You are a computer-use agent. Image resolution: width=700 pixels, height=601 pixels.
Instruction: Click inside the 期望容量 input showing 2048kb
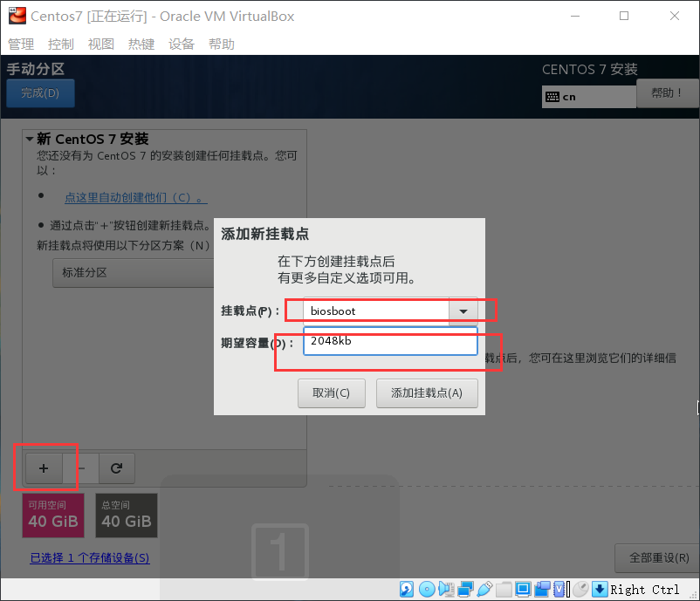pyautogui.click(x=390, y=341)
